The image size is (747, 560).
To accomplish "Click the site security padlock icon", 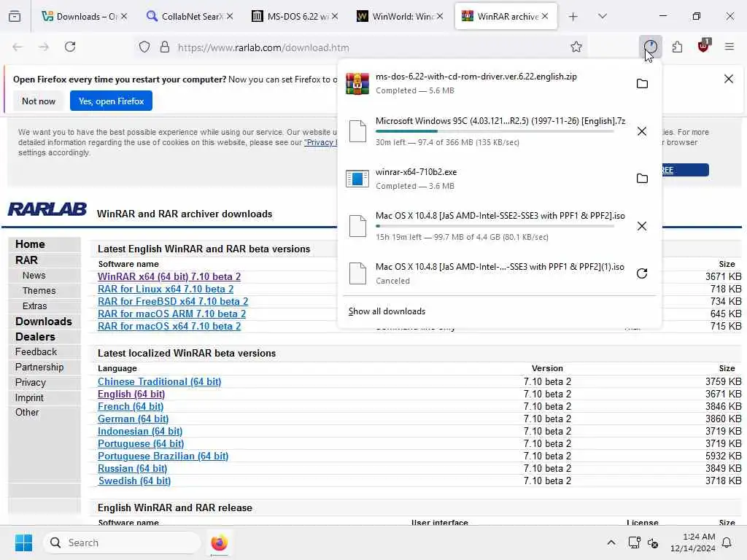I will click(x=165, y=47).
